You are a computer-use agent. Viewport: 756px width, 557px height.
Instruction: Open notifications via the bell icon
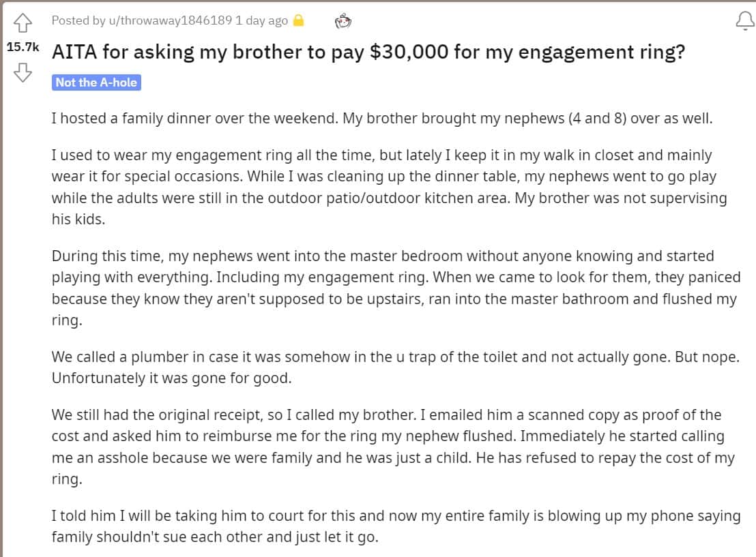pyautogui.click(x=744, y=22)
